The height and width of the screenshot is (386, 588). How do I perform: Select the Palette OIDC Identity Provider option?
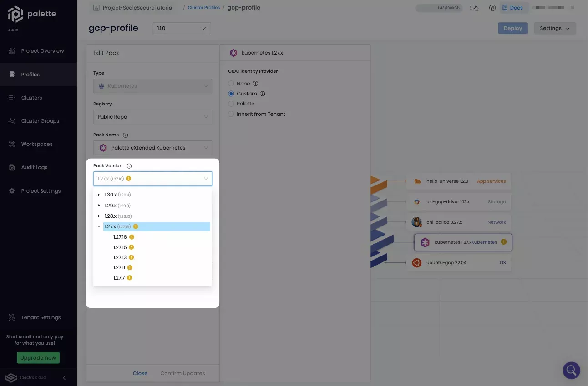231,104
